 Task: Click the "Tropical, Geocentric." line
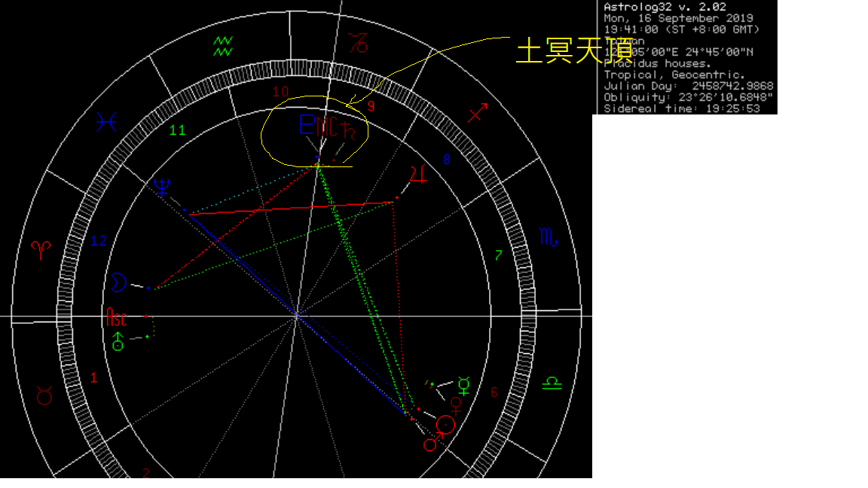coord(674,75)
